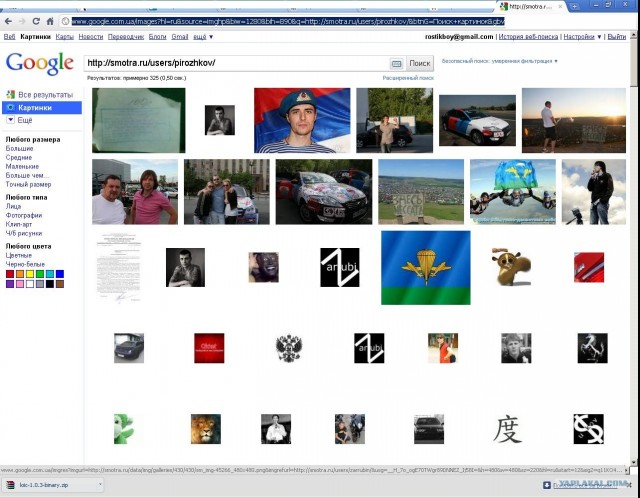Open Новости in top navigation
Screen dimensions: 640x498
(x=91, y=37)
